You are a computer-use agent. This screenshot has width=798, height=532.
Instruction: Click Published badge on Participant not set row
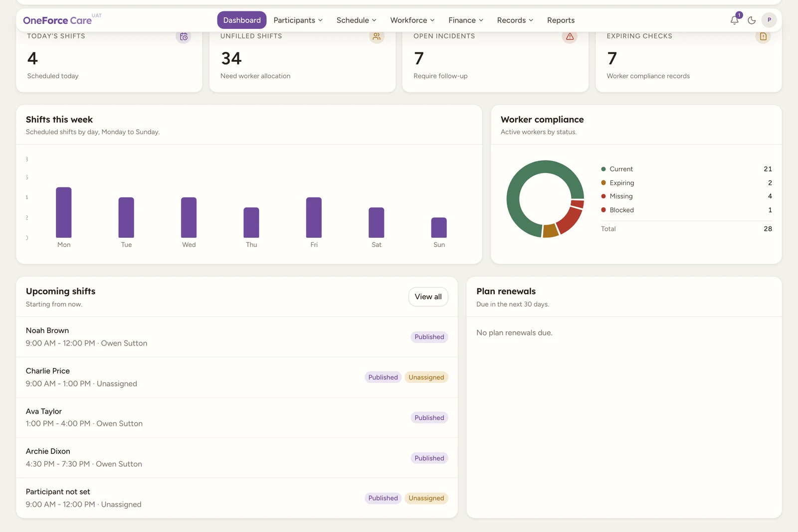point(383,498)
